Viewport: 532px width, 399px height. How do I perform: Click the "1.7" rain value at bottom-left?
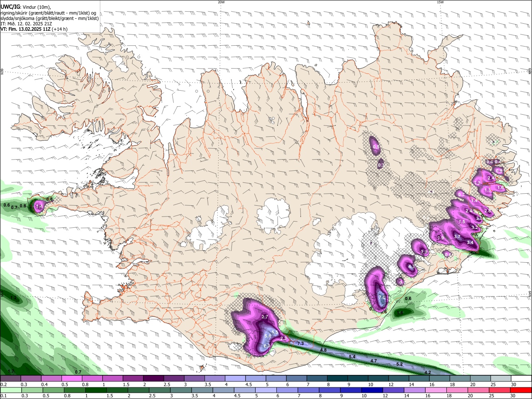coord(11,371)
